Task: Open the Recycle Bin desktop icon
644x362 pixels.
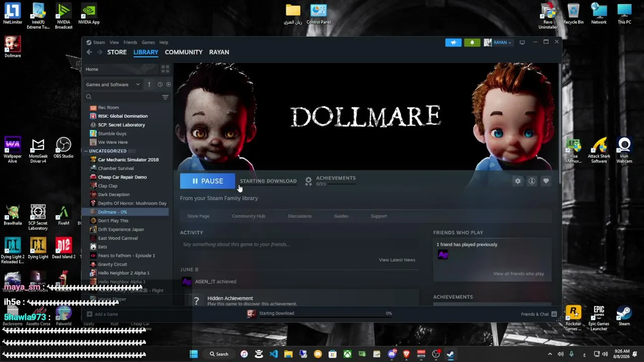Action: click(x=574, y=14)
